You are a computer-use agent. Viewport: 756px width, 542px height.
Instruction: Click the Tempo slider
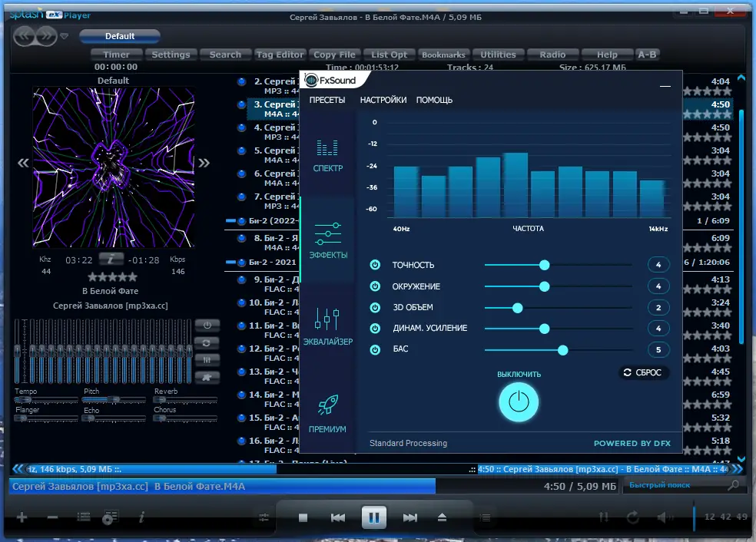click(x=46, y=400)
